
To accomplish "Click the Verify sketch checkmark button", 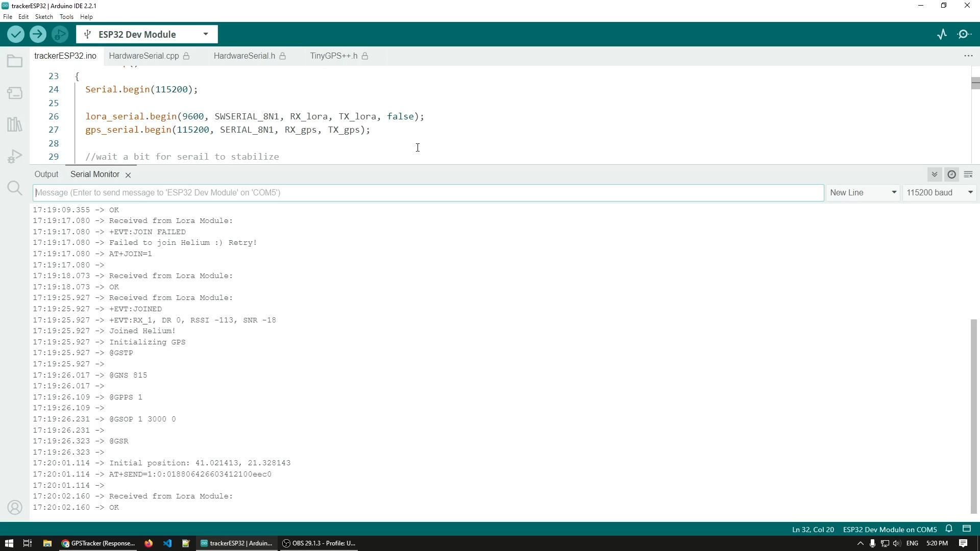I will tap(16, 34).
